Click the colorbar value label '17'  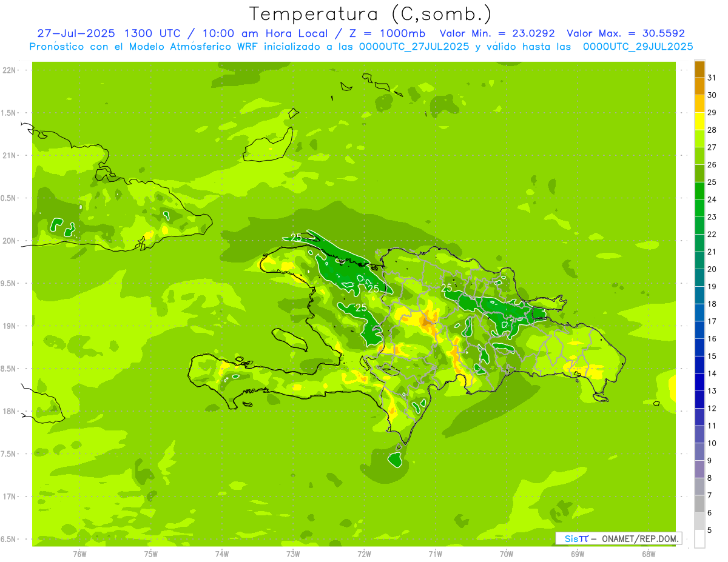coord(712,321)
